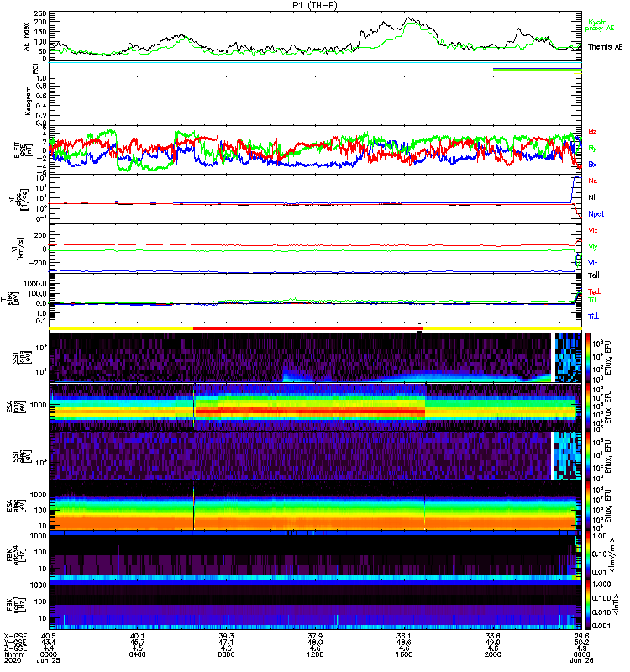The height and width of the screenshot is (672, 630).
Task: Click the "Jun 25" start date label
Action: click(49, 660)
